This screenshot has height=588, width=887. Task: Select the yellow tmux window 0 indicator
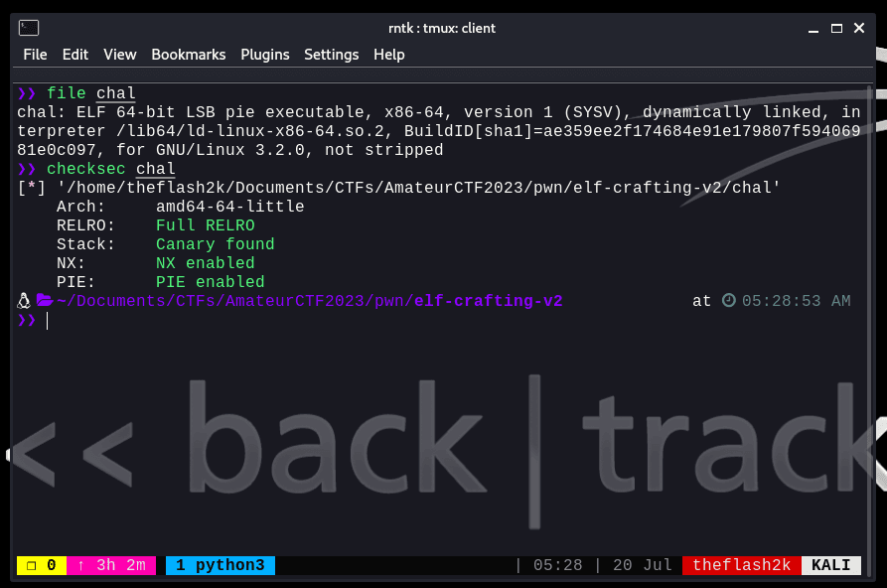(41, 565)
